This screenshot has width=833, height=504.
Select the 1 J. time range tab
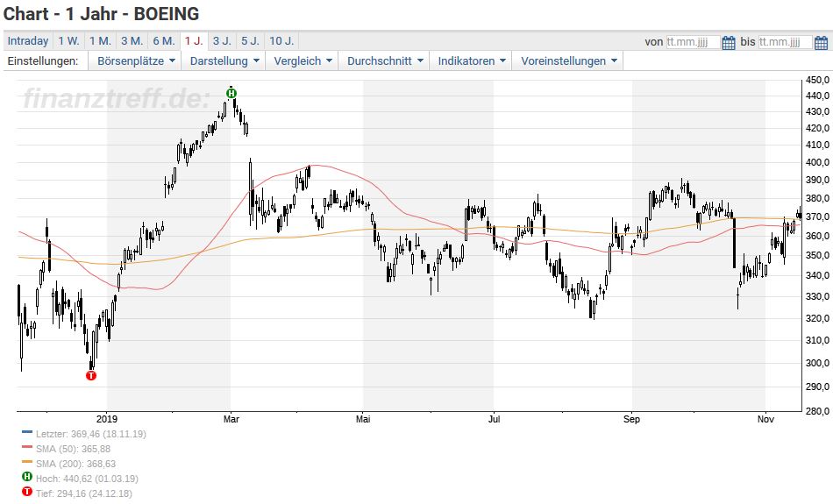[194, 41]
